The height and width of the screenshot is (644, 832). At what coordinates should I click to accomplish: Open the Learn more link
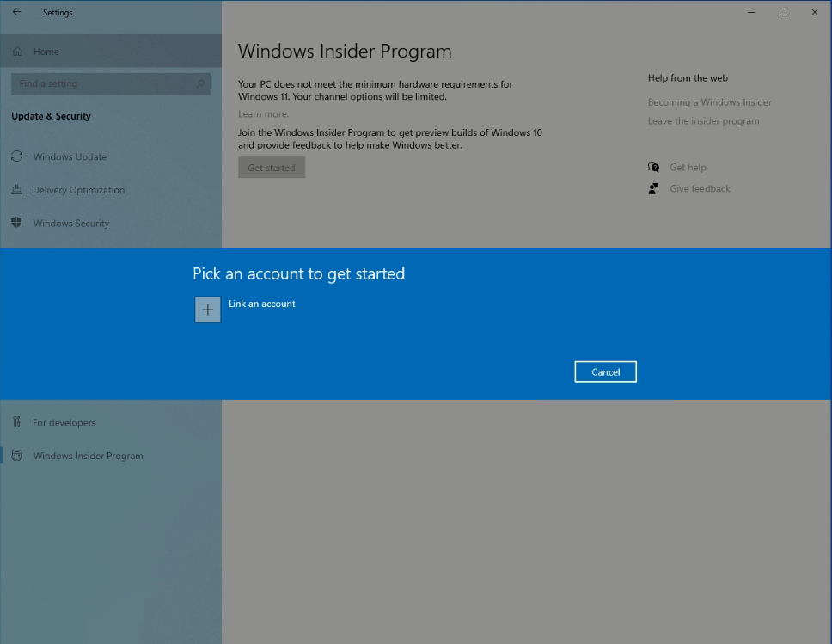pos(263,114)
